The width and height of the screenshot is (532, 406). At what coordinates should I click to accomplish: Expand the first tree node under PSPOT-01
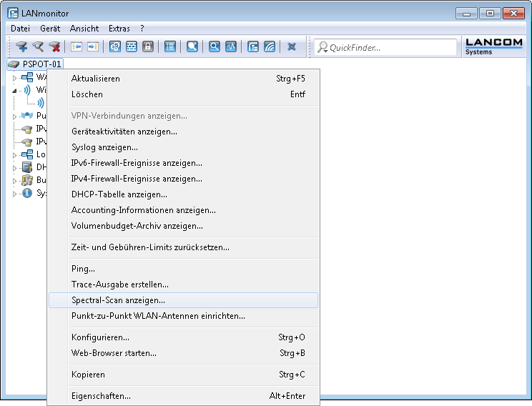tap(14, 77)
